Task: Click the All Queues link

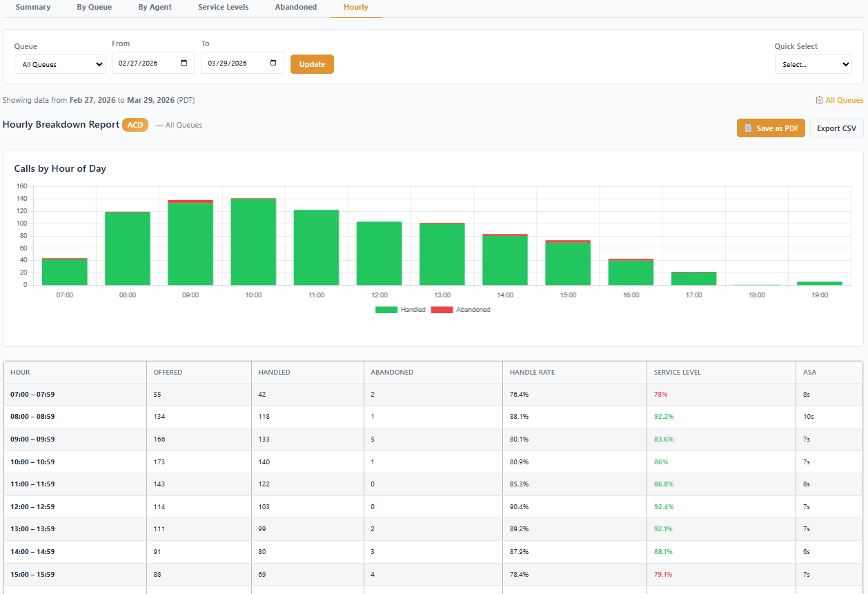Action: [845, 100]
